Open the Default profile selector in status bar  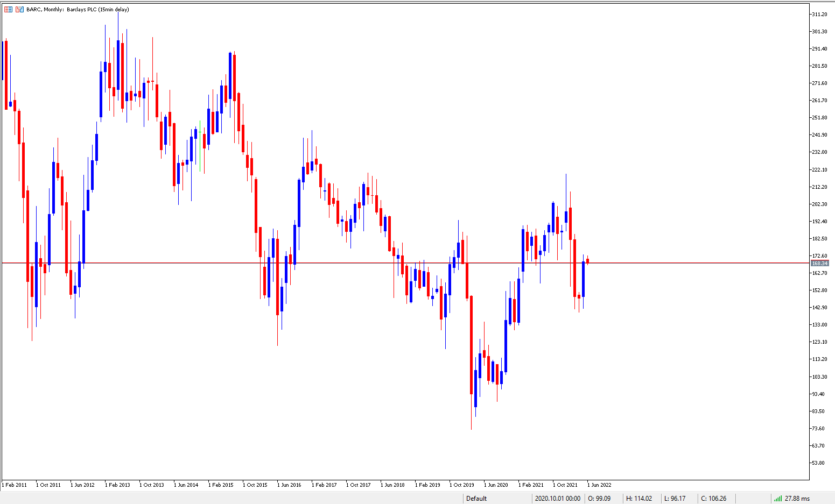476,498
